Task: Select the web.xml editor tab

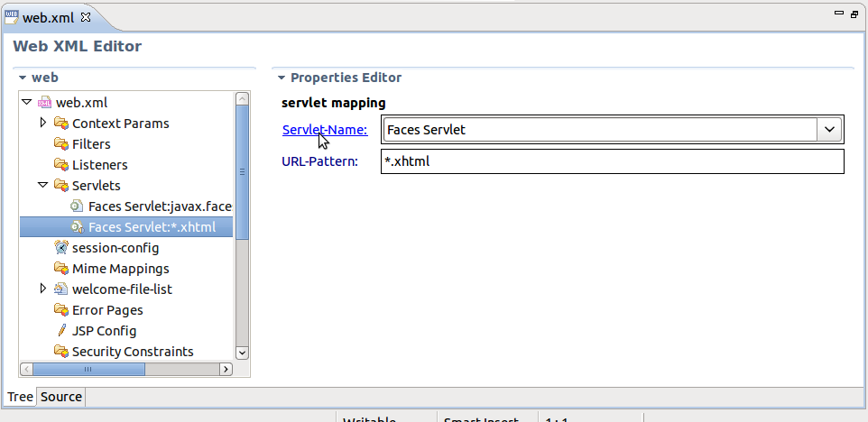Action: pos(48,17)
